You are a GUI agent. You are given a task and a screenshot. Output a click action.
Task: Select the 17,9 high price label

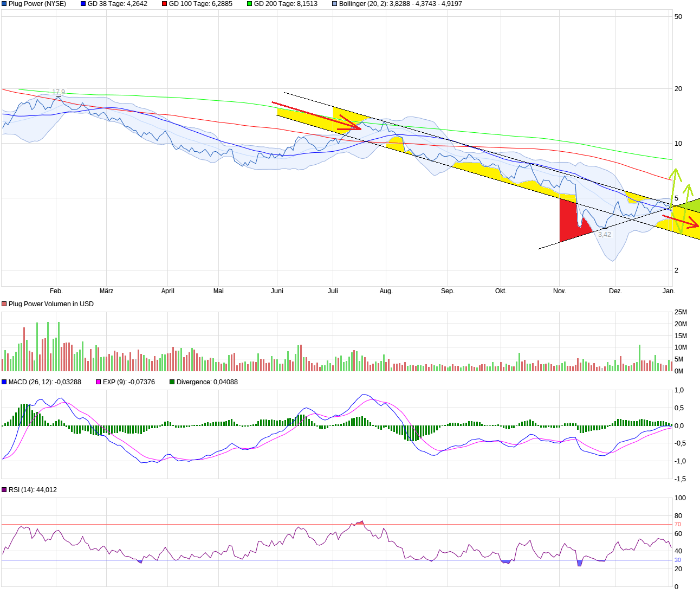pyautogui.click(x=58, y=92)
